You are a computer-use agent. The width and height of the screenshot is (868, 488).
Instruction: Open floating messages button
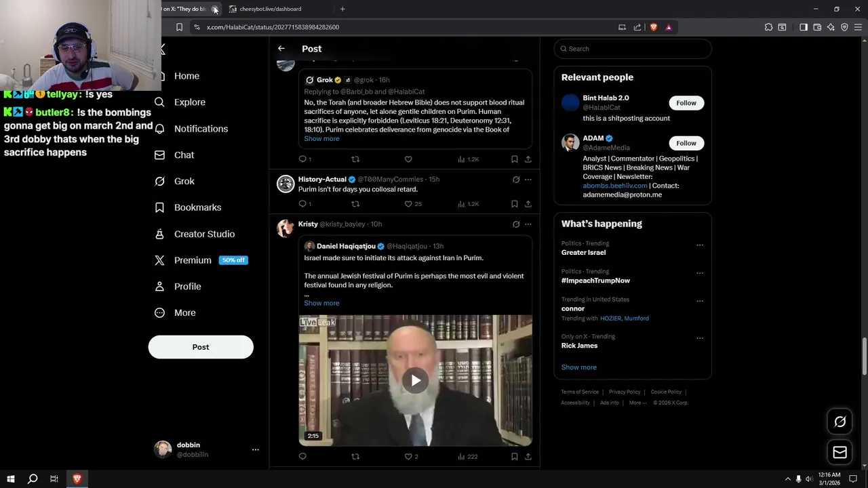pos(840,452)
